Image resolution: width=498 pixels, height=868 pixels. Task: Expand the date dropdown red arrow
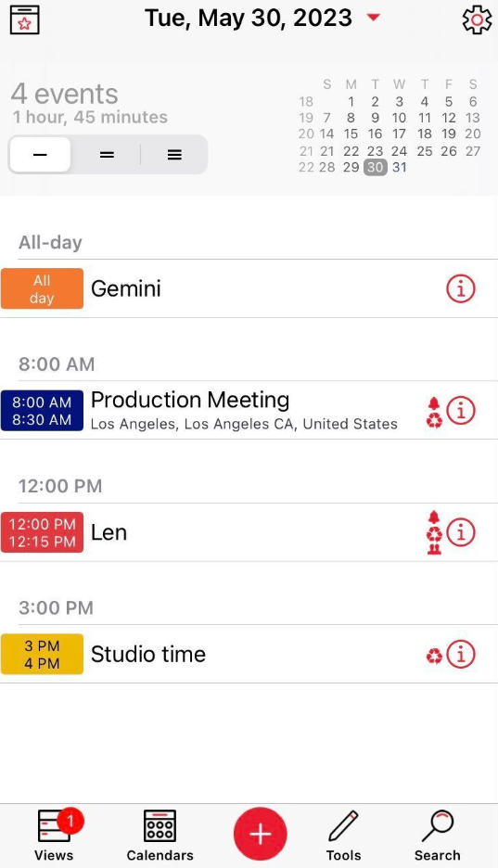tap(374, 18)
